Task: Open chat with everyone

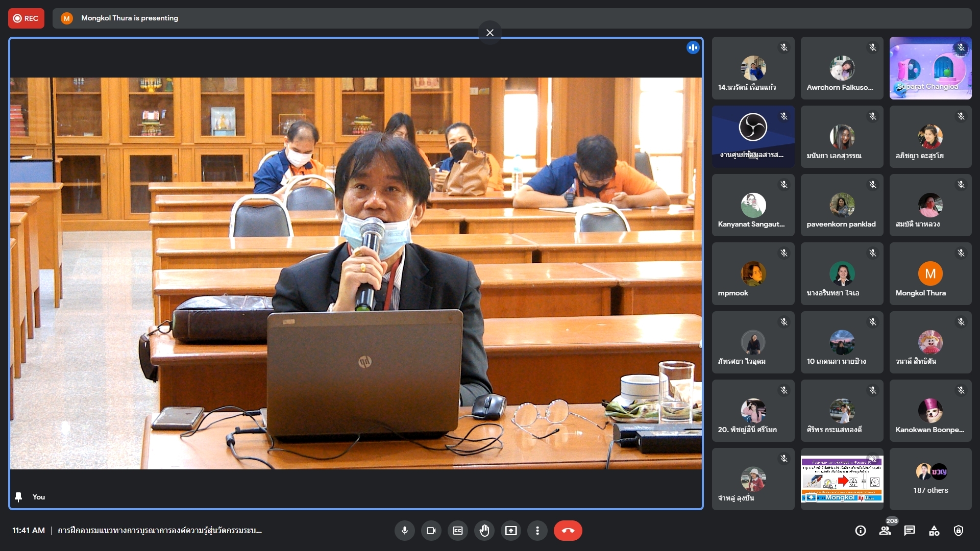Action: [910, 531]
